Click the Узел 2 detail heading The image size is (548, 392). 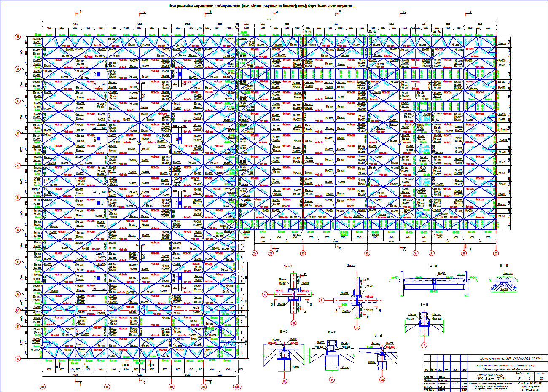[x=351, y=266]
